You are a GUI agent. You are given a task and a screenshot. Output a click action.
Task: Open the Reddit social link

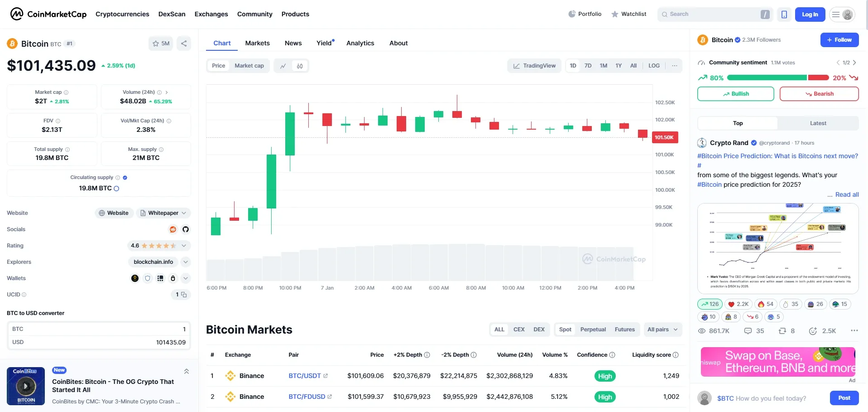pyautogui.click(x=173, y=229)
